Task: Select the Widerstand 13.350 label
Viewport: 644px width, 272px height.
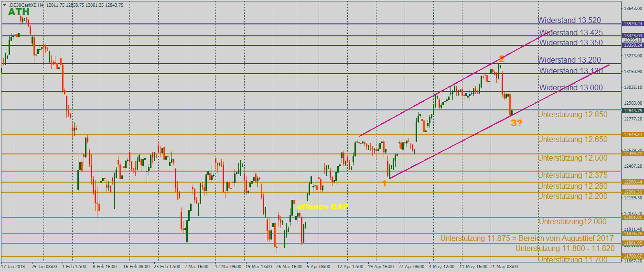Action: (x=571, y=43)
